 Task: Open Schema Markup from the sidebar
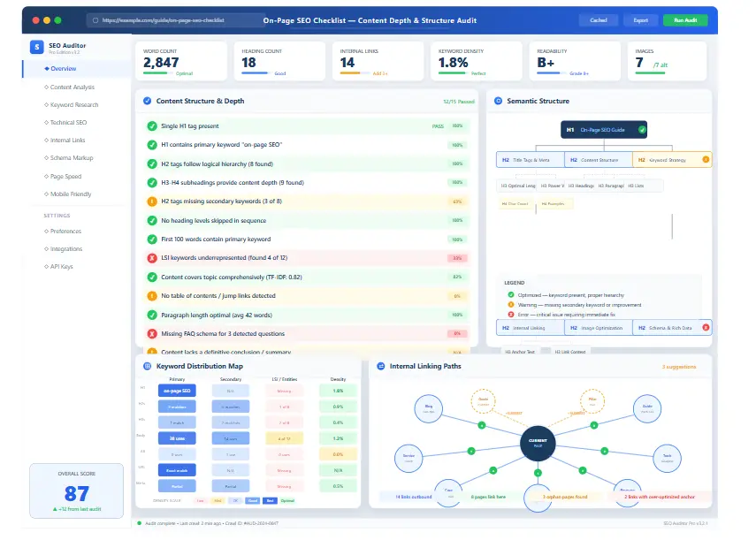(71, 159)
